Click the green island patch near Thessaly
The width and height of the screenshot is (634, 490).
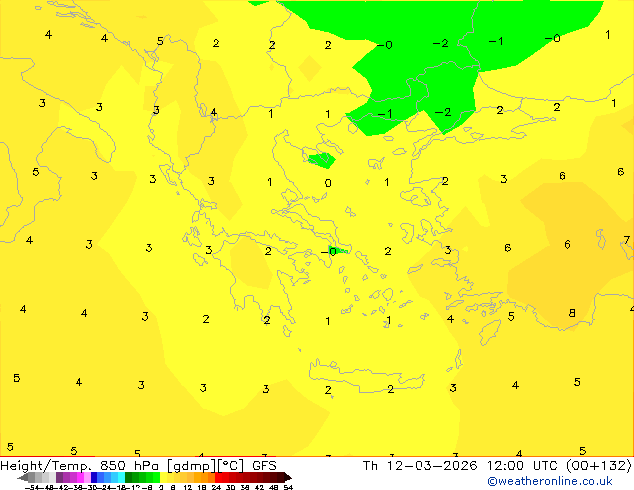(321, 161)
